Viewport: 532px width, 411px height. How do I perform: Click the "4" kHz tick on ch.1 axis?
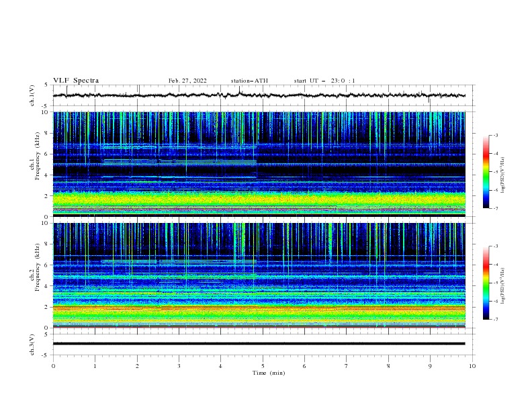click(47, 175)
